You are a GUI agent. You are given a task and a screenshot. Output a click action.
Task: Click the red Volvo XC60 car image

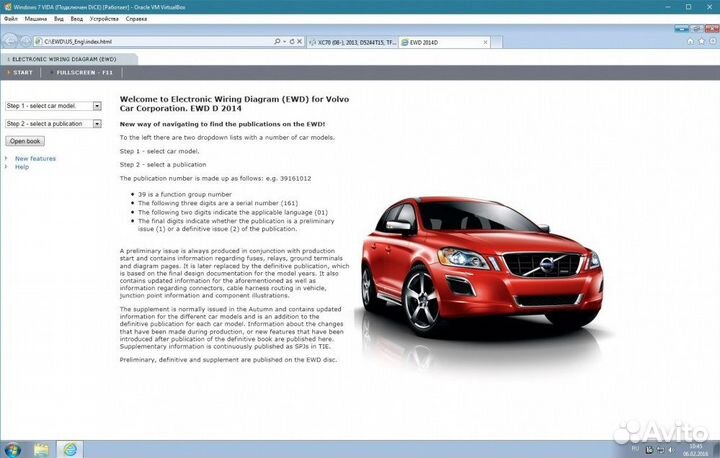(x=481, y=271)
